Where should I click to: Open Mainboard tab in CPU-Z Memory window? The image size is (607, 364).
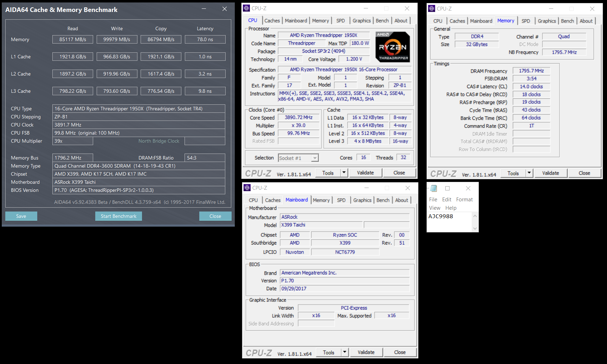481,21
